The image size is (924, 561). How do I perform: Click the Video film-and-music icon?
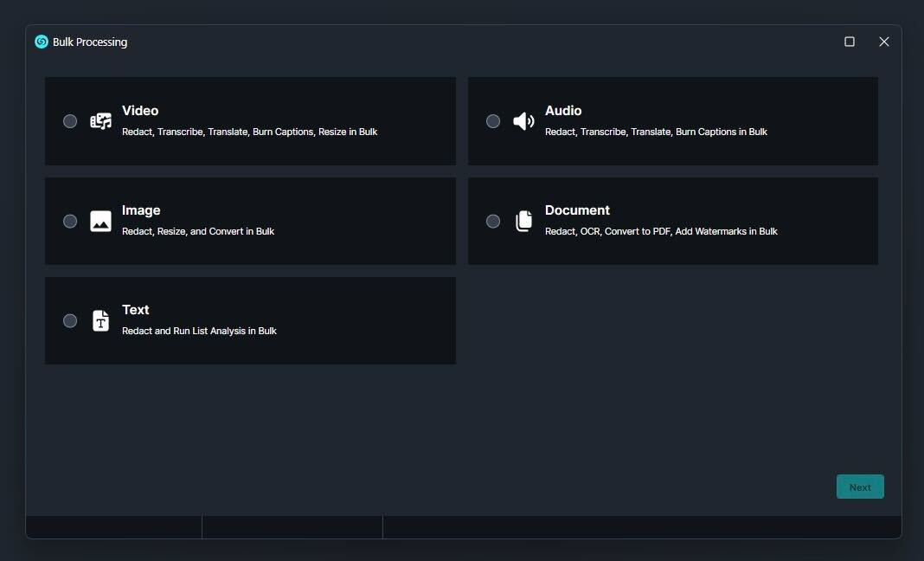pos(101,121)
